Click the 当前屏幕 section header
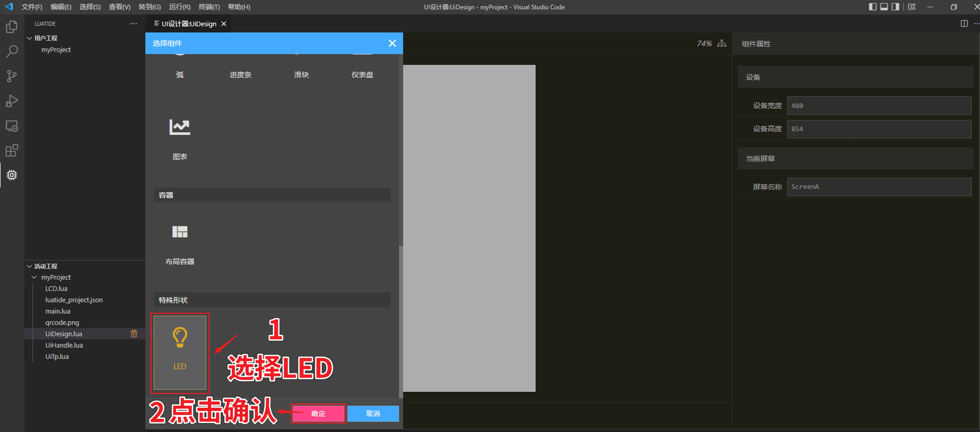Viewport: 980px width, 432px height. [855, 158]
